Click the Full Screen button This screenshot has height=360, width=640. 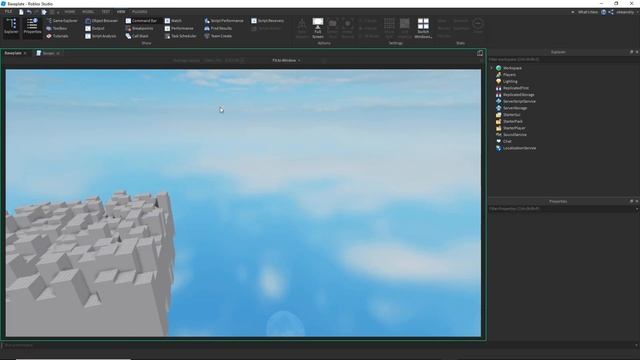point(318,28)
